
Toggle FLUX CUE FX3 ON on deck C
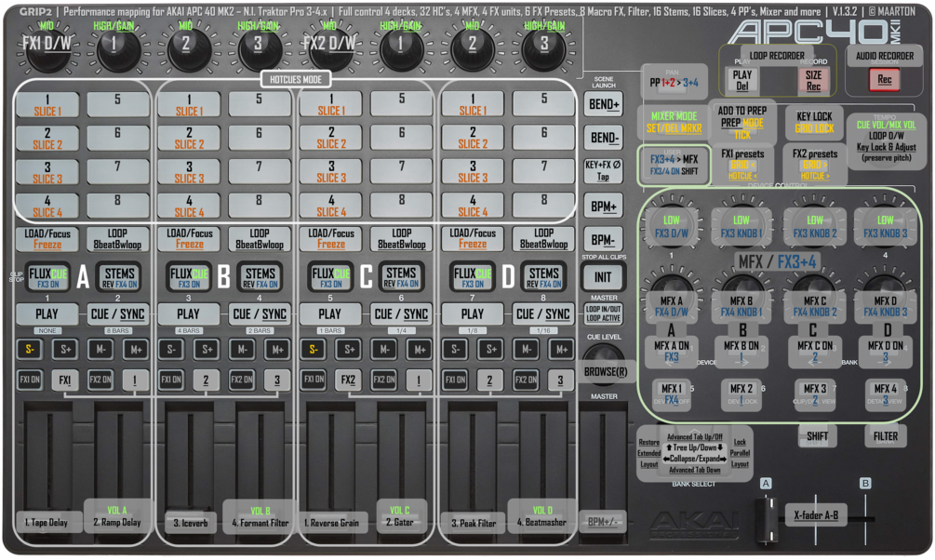330,277
